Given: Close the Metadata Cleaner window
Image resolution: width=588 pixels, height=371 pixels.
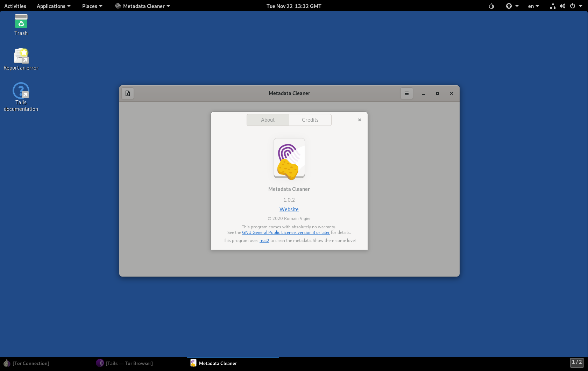Looking at the screenshot, I should pyautogui.click(x=452, y=93).
